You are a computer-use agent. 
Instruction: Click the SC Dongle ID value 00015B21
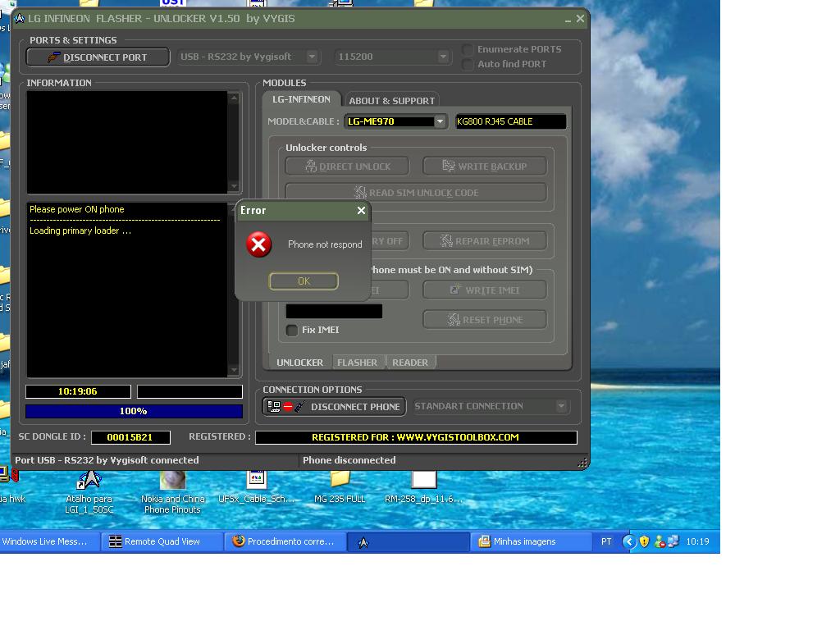[x=130, y=437]
